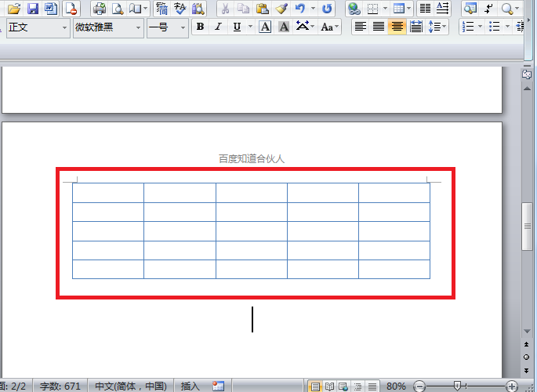Viewport: 537px width, 392px height.
Task: Apply character border to text
Action: click(265, 27)
